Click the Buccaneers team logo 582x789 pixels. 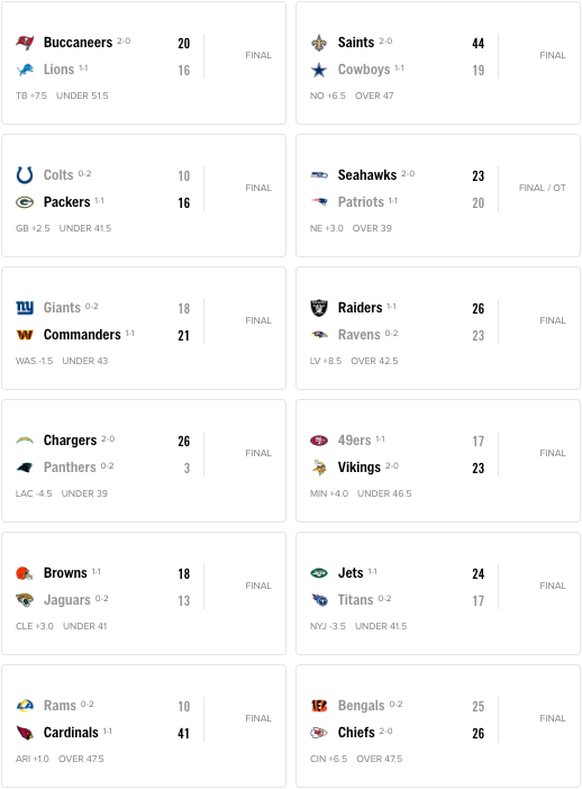(x=25, y=43)
